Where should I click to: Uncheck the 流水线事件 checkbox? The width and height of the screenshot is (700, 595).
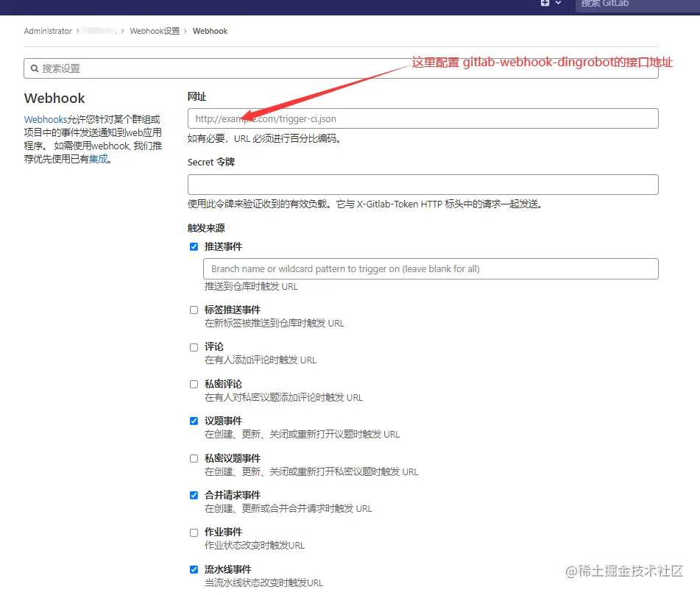pos(194,569)
